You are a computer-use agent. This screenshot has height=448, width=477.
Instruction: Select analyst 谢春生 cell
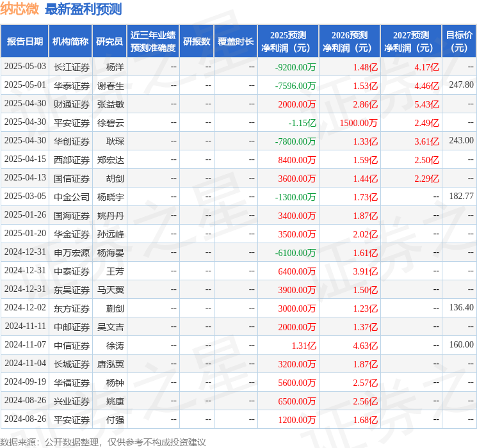[111, 86]
